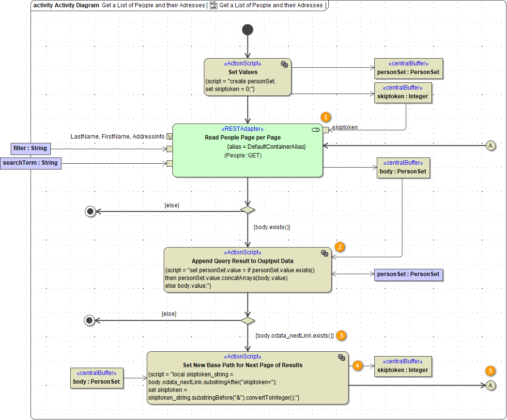The image size is (507, 420).
Task: Click the orange marker number 5
Action: (491, 371)
